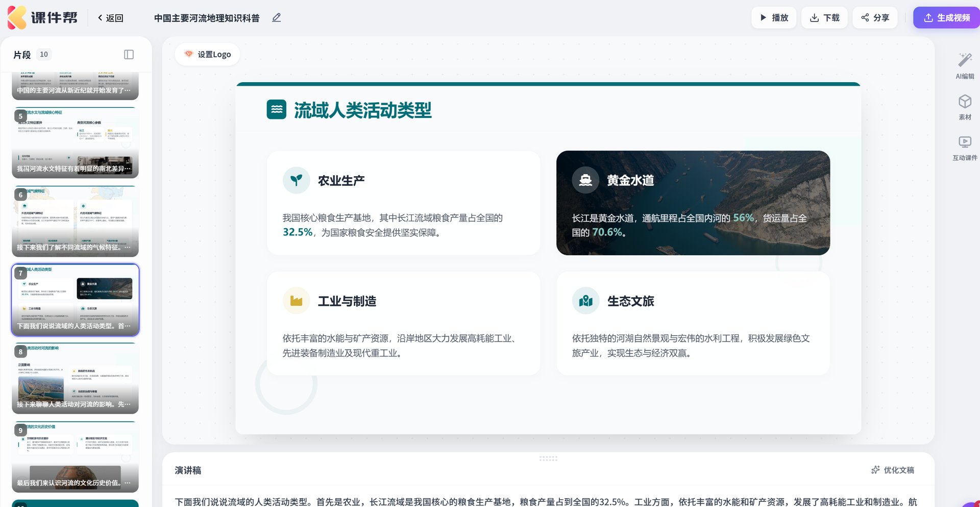
Task: Open the AI编辑 magic wand tool
Action: click(965, 66)
